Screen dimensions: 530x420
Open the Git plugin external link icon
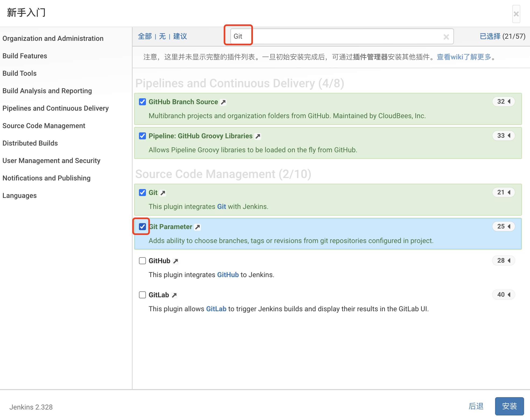[163, 193]
